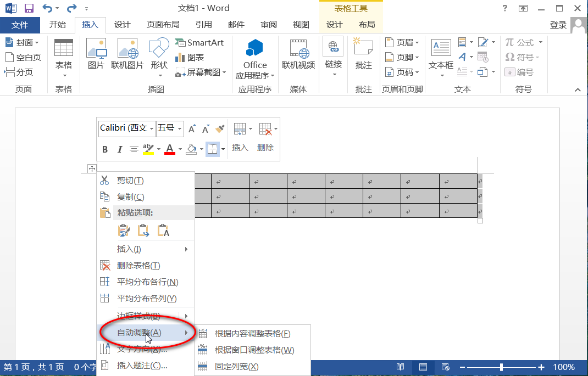Open the ribbon display options button
This screenshot has width=588, height=376.
click(x=523, y=8)
